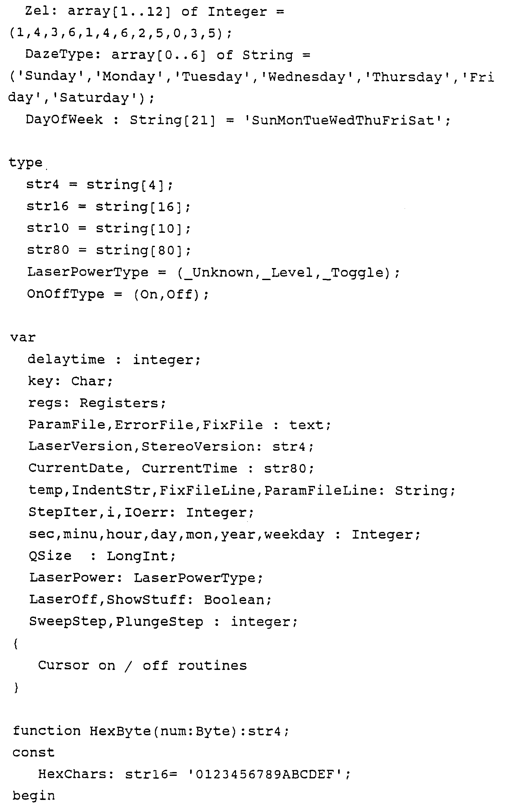
Task: Click the 'HexByte' function name
Action: coord(120,731)
